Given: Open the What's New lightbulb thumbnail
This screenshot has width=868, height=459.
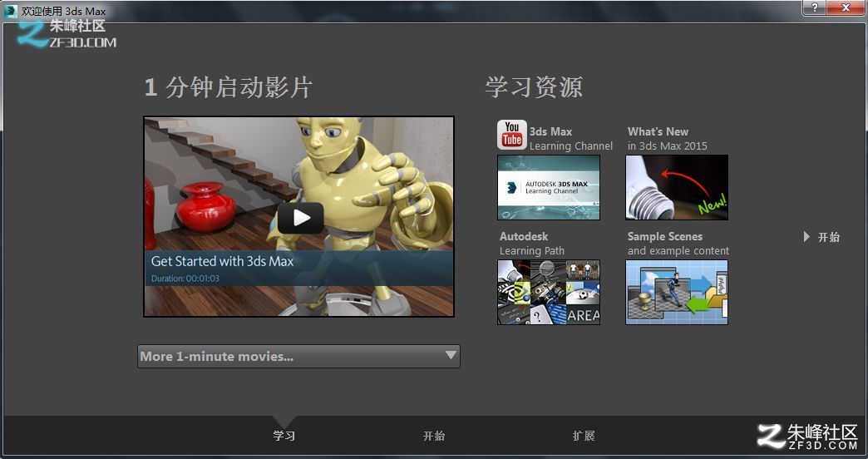Looking at the screenshot, I should [x=677, y=187].
